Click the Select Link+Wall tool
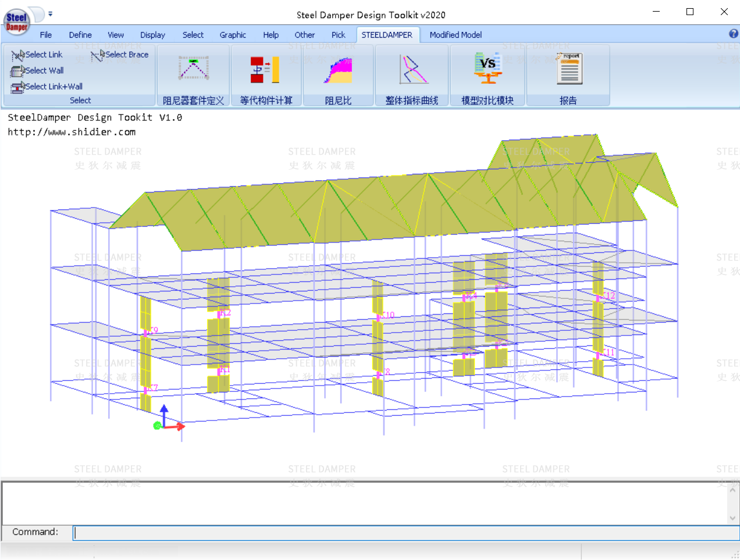The image size is (740, 560). 47,87
